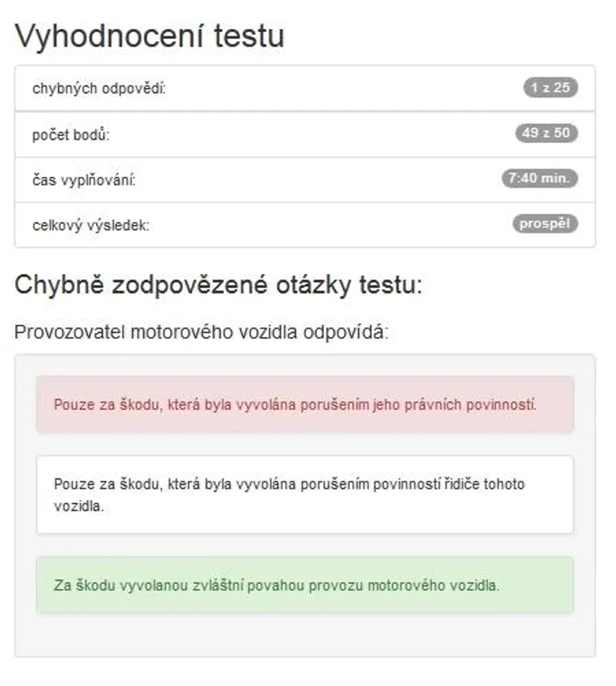Viewport: 616px width, 686px height.
Task: Click the "celkový výsledek:" label
Action: pos(91,226)
